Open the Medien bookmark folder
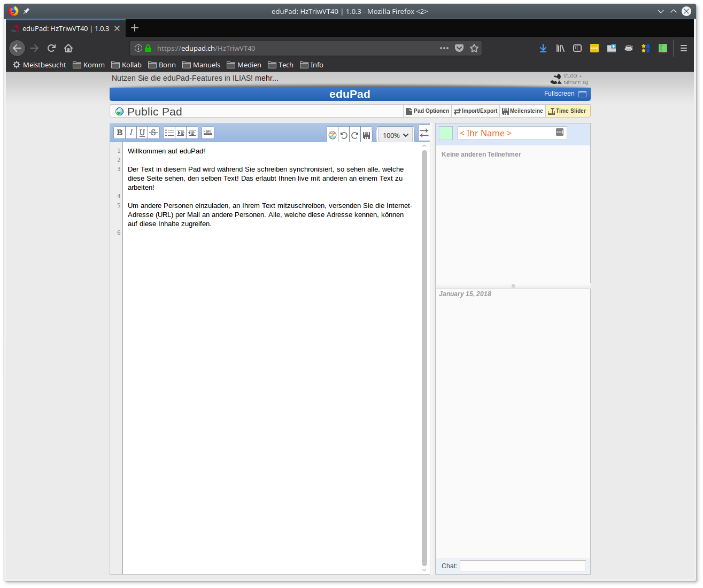Screen dimensions: 703x588 pyautogui.click(x=244, y=65)
